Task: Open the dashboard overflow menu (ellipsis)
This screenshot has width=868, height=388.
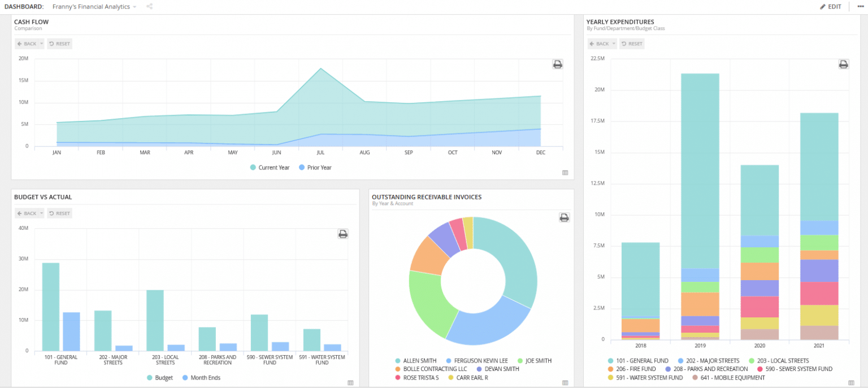Action: click(x=860, y=6)
